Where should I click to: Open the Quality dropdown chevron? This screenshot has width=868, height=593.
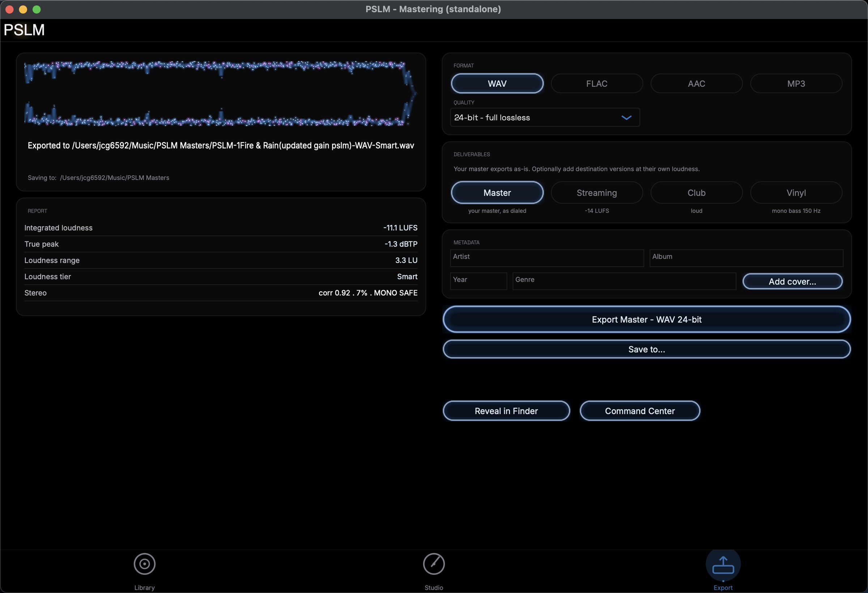coord(626,117)
